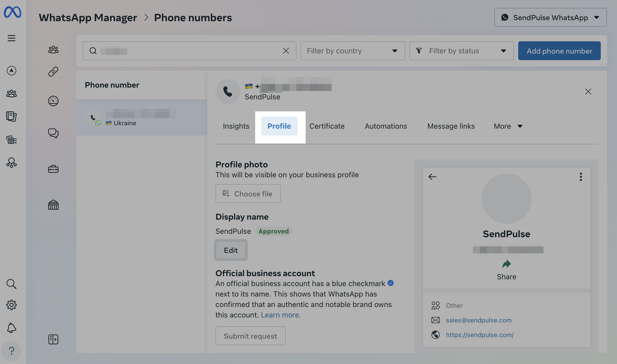The height and width of the screenshot is (364, 617).
Task: Open the settings gear icon
Action: (x=12, y=305)
